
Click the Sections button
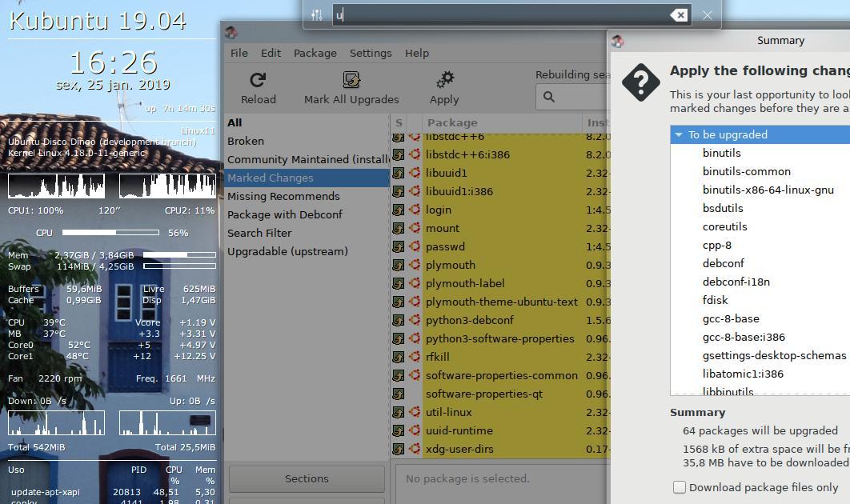307,478
